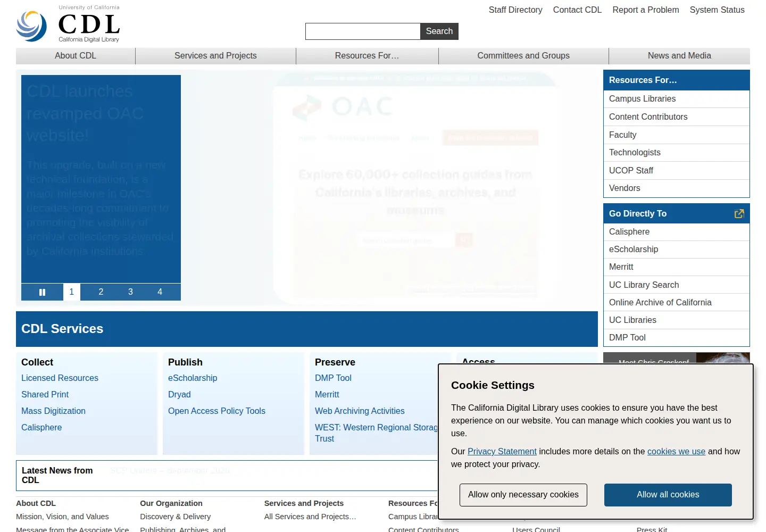Go to Contact CDL

pyautogui.click(x=577, y=10)
